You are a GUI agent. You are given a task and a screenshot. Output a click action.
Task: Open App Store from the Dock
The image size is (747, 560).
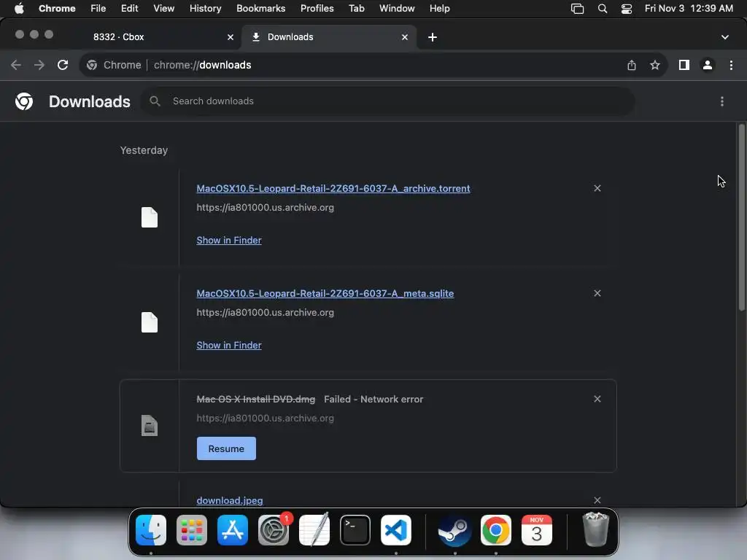click(233, 530)
